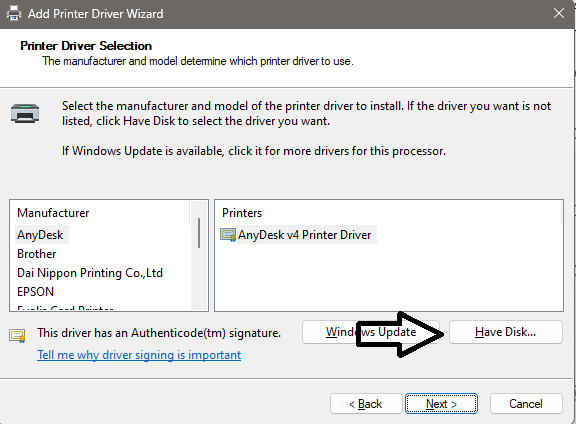
Task: Open Windows Update for more drivers
Action: point(371,332)
